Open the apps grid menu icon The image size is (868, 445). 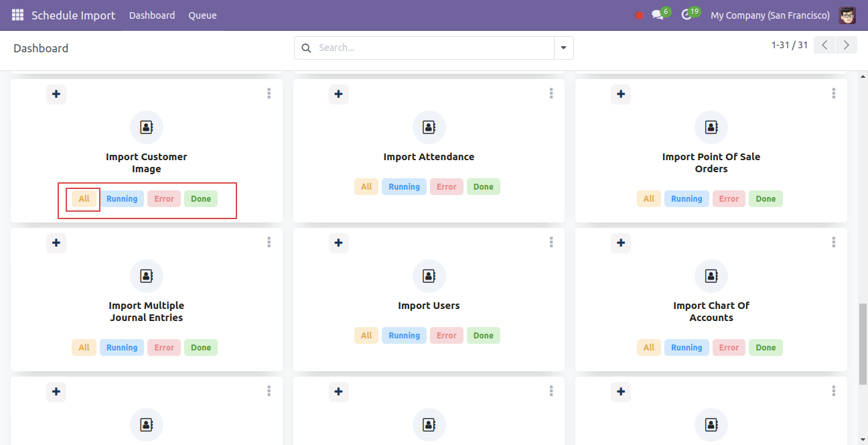tap(17, 15)
